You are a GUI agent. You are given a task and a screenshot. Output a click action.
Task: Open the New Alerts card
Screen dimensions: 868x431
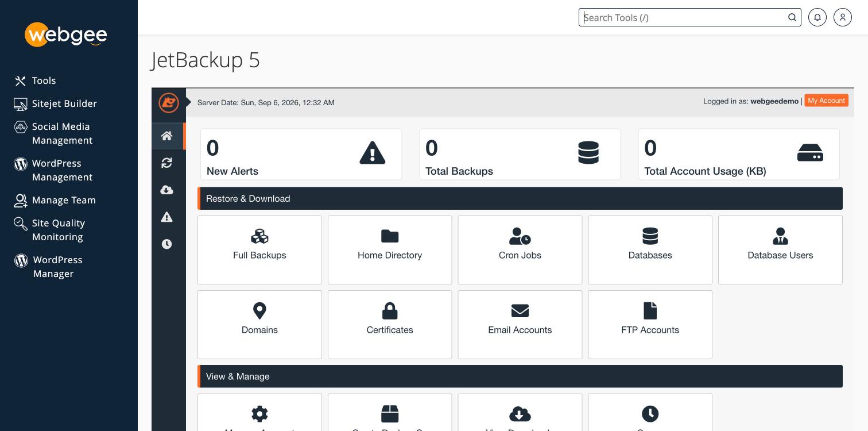(x=301, y=154)
